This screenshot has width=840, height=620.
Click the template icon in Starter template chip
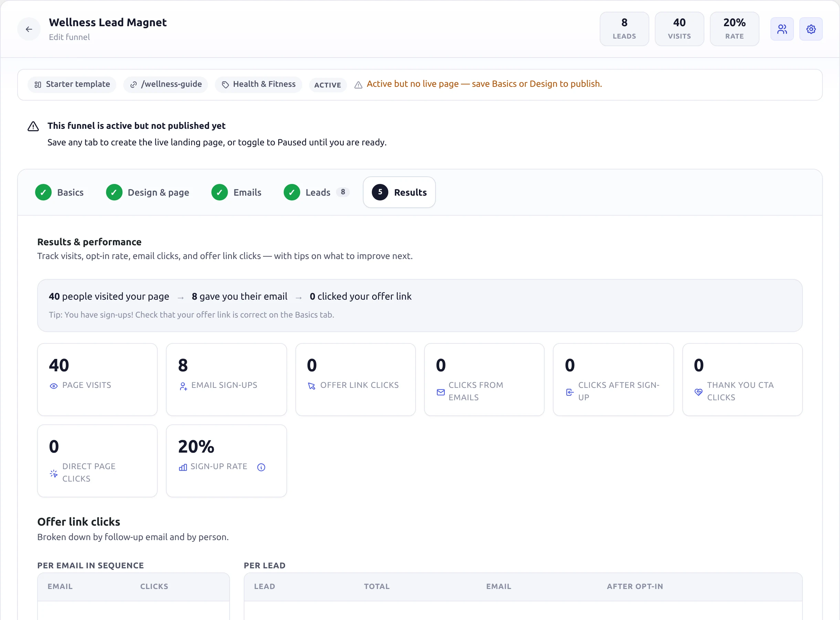tap(38, 84)
